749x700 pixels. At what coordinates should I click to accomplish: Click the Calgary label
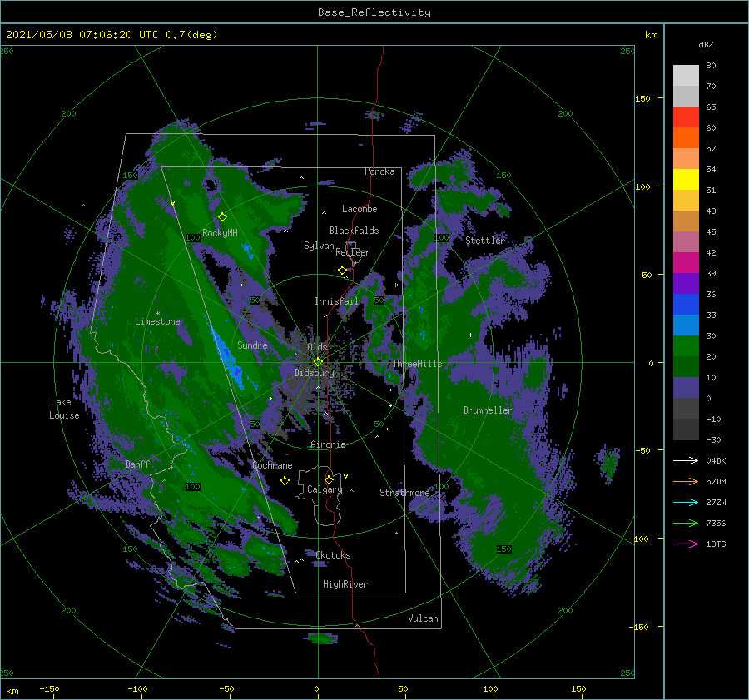pos(325,489)
